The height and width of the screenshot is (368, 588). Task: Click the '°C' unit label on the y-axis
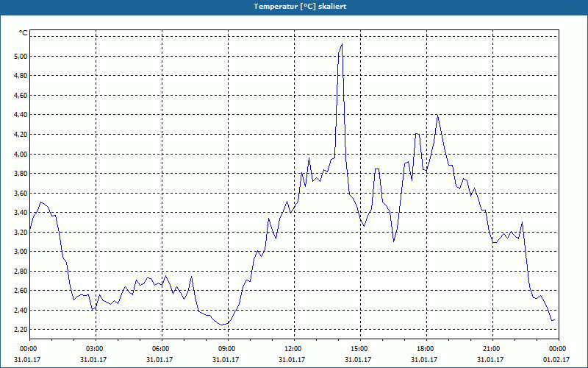(24, 33)
